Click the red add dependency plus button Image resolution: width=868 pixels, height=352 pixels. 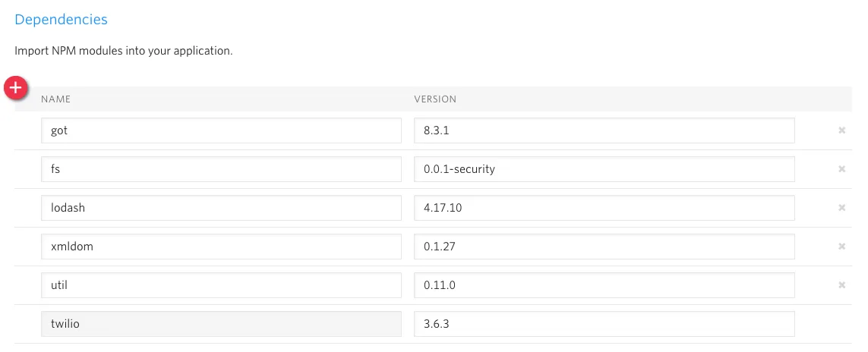pyautogui.click(x=15, y=89)
